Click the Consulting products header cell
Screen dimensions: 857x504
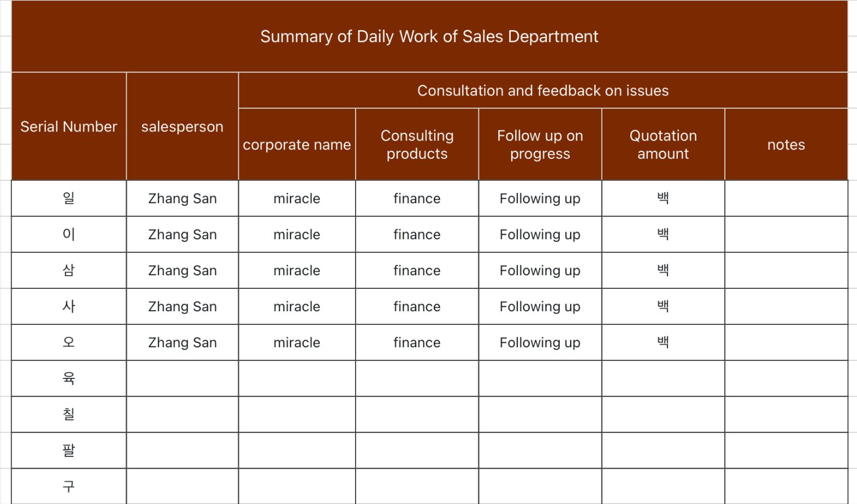coord(417,145)
